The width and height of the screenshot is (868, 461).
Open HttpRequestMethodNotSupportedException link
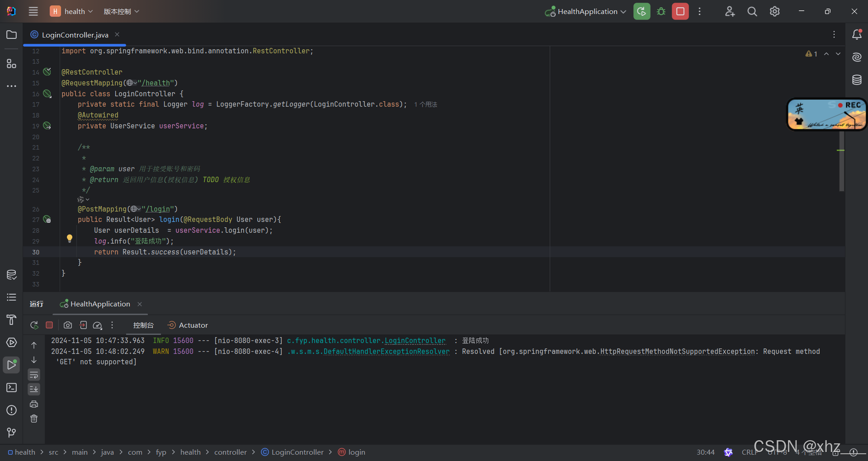point(678,352)
